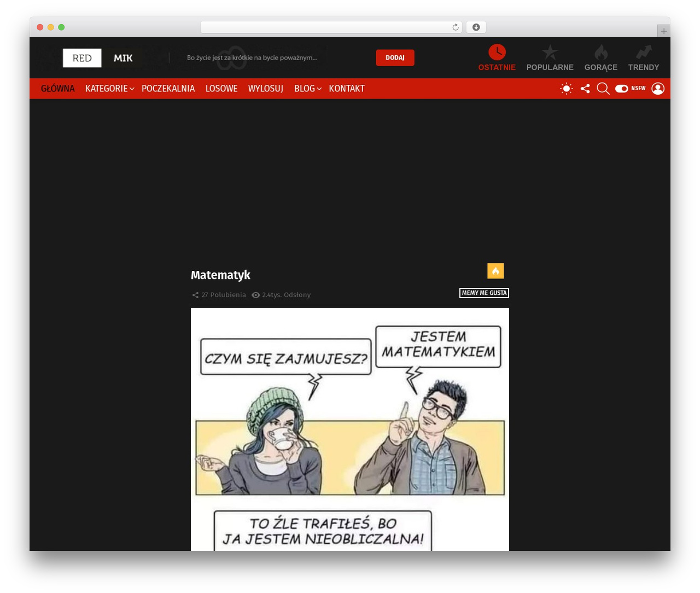The image size is (700, 593).
Task: Open the Losowe menu item
Action: point(221,89)
